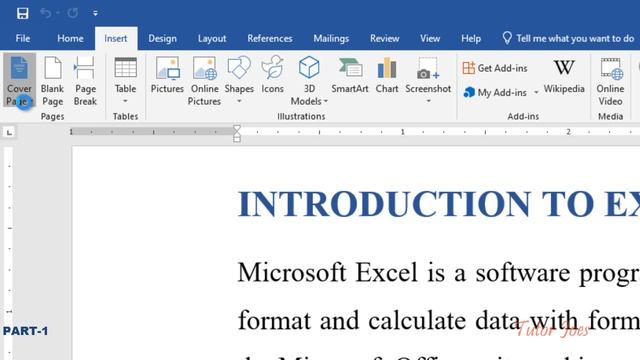Viewport: 640px width, 360px height.
Task: Open the View ribbon tab
Action: [430, 38]
